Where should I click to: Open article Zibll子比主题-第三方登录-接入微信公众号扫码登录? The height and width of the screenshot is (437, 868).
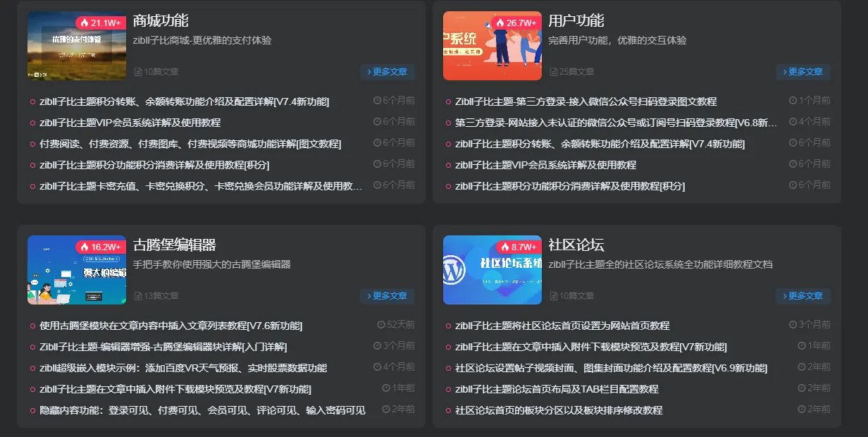click(586, 101)
